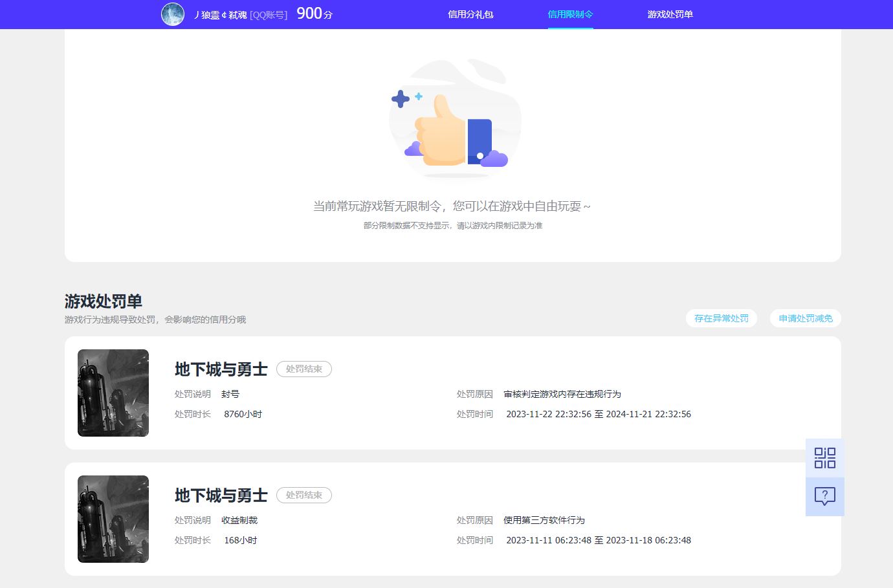Select the 2023-11-22 22:32:56 penalty time range
The height and width of the screenshot is (588, 893).
pyautogui.click(x=599, y=414)
